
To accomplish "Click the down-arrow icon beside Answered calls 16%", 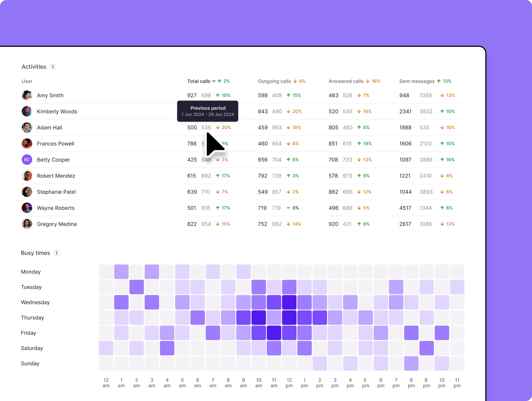I will [x=367, y=81].
